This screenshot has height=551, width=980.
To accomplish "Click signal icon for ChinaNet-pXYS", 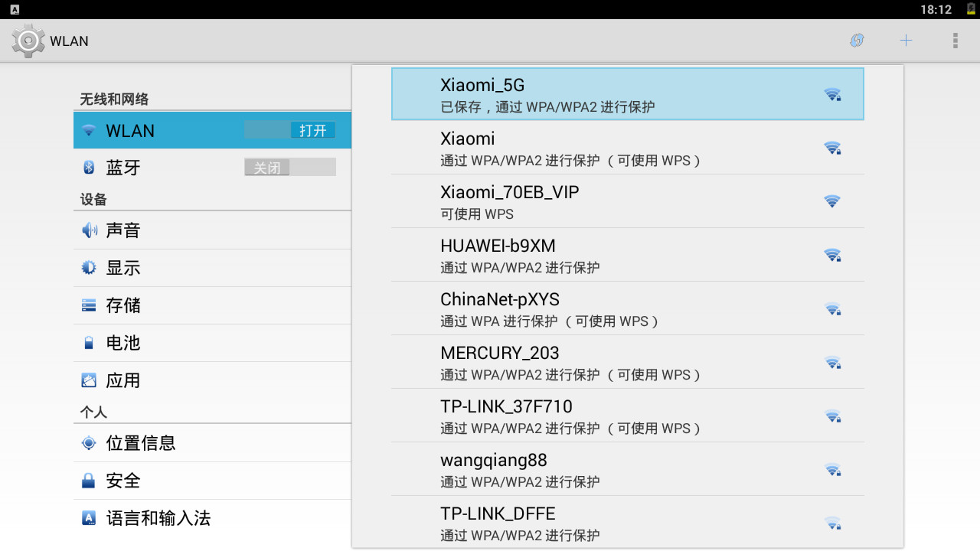I will coord(832,308).
